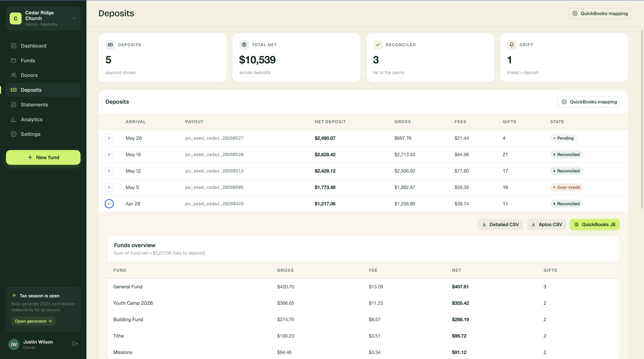Click the Donors people icon
Viewport: 644px width, 359px height.
point(13,75)
